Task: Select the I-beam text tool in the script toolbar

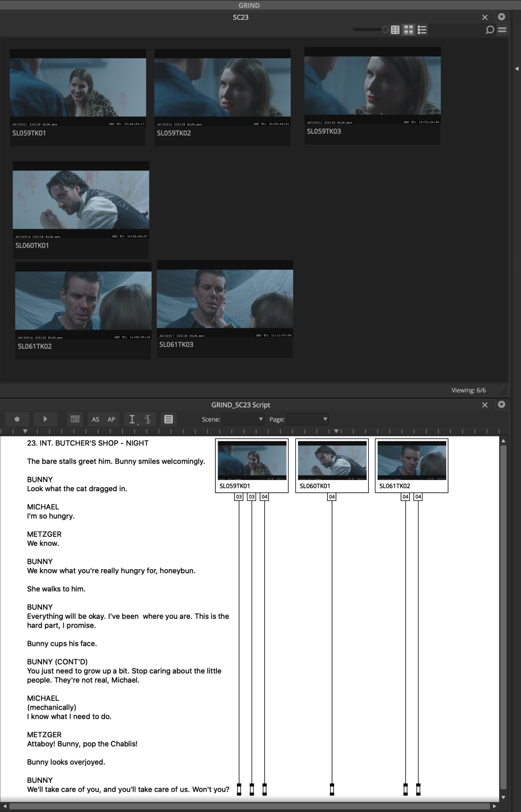Action: (132, 419)
